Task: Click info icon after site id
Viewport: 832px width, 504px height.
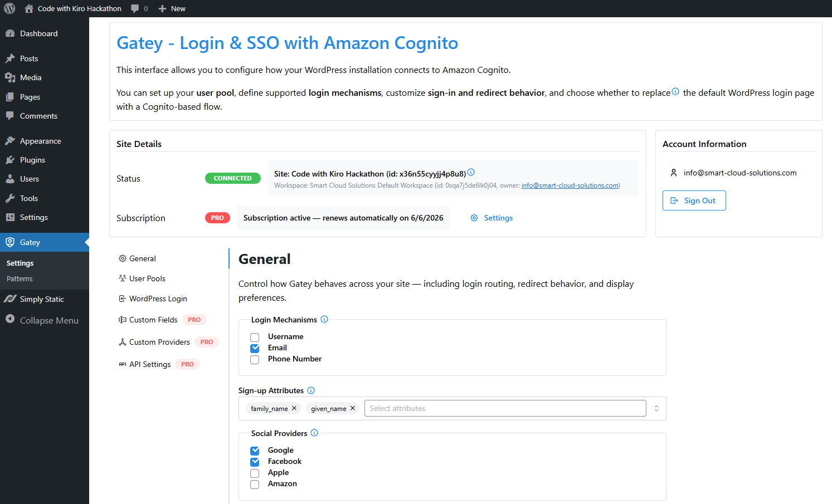Action: click(x=471, y=172)
